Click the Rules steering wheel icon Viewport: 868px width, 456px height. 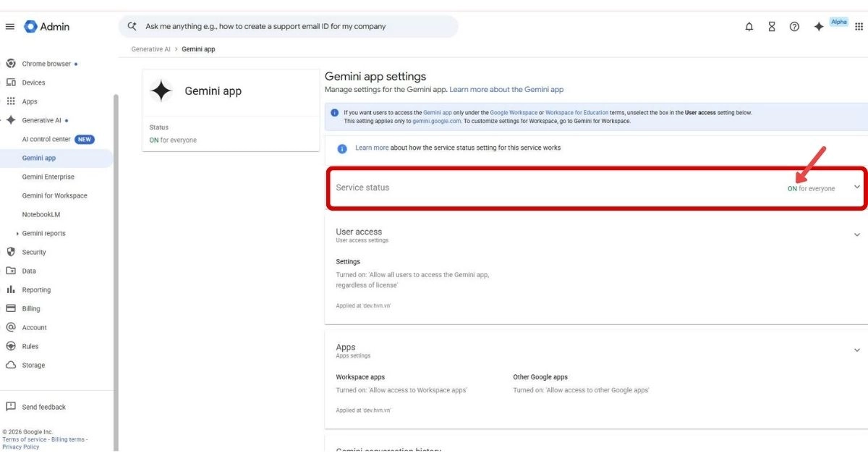[x=11, y=346]
